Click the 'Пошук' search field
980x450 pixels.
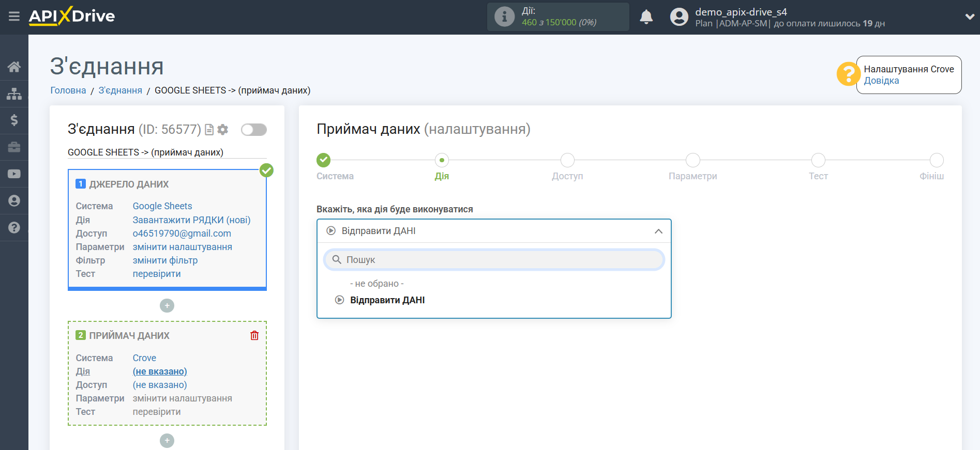tap(494, 260)
